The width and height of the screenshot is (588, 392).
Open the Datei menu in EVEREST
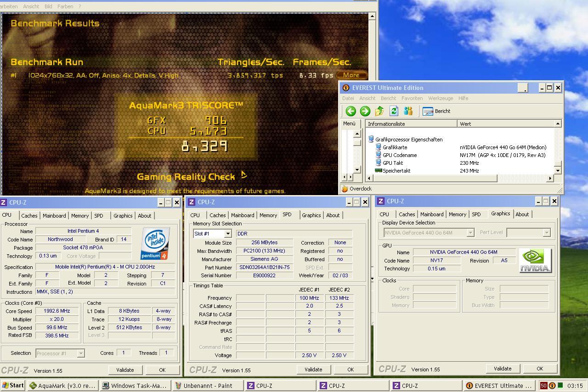tap(348, 98)
